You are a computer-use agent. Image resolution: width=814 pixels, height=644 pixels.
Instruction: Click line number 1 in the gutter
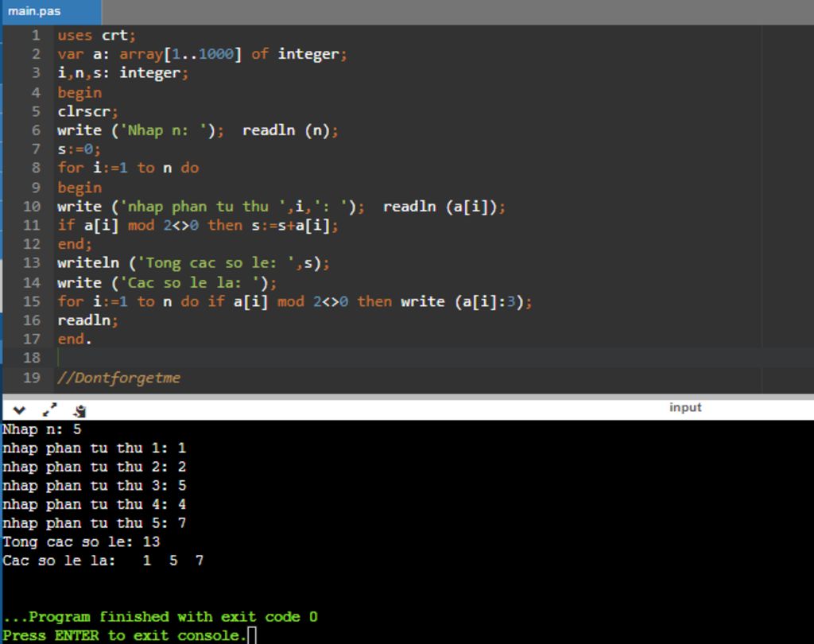(36, 35)
